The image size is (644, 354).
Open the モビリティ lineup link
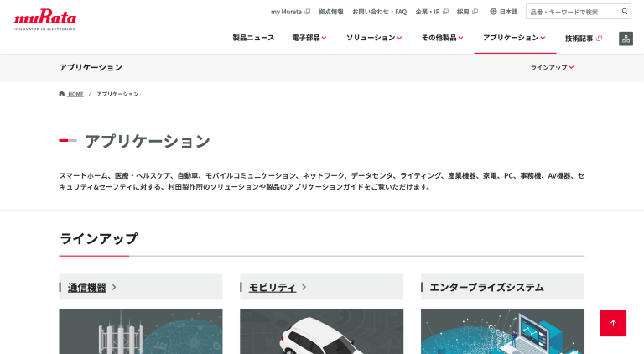click(273, 288)
